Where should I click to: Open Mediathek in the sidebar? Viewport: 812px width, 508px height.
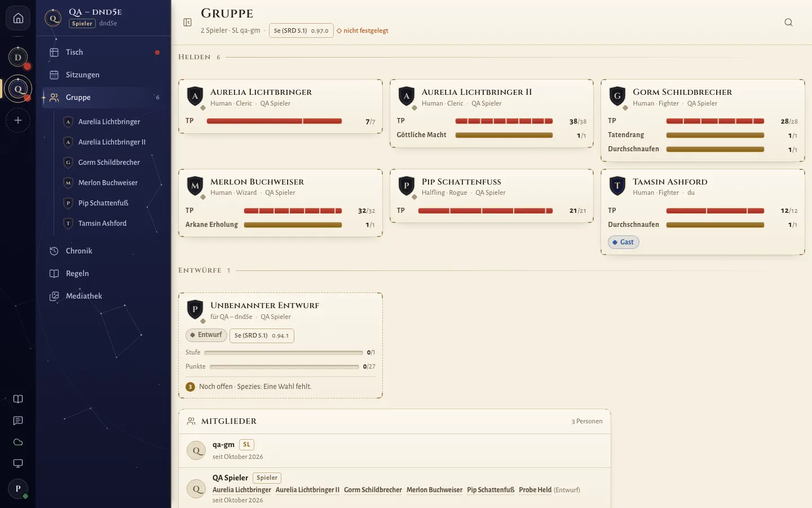tap(104, 296)
